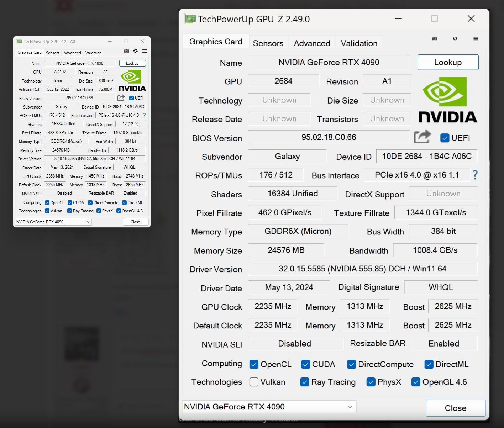504x428 pixels.
Task: Click the Memory Type value in GPU-Z 2.49.0
Action: 298,231
